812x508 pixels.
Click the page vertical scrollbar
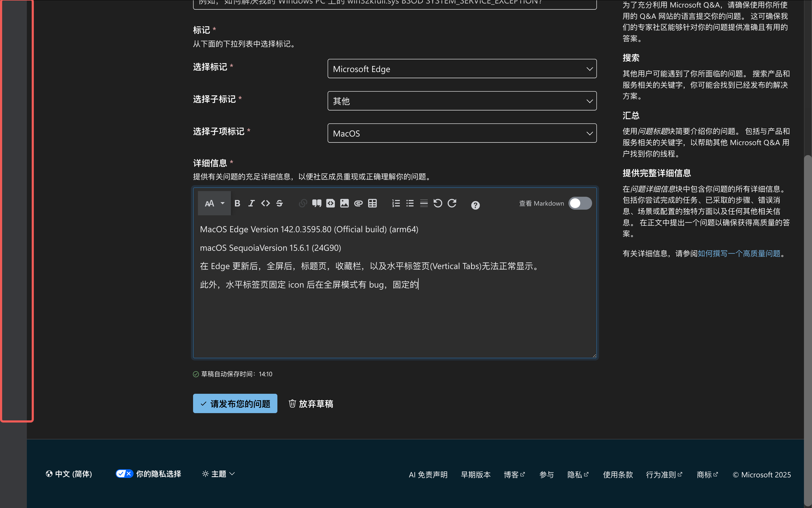click(808, 331)
